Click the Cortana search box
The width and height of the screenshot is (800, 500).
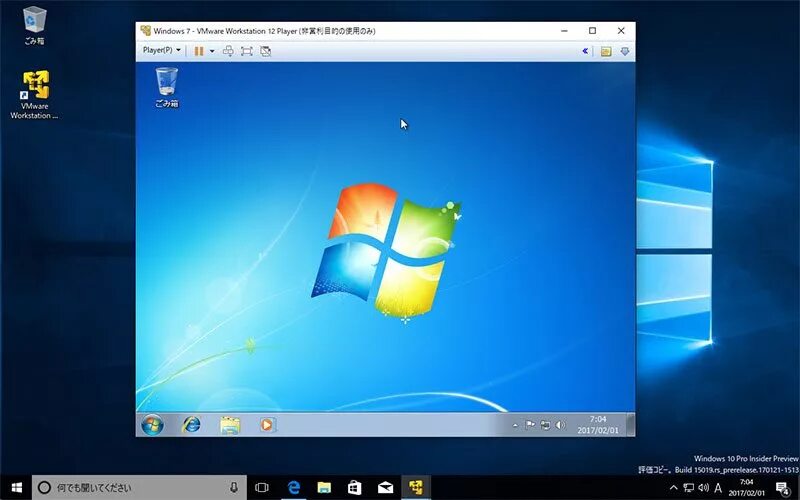tap(139, 488)
